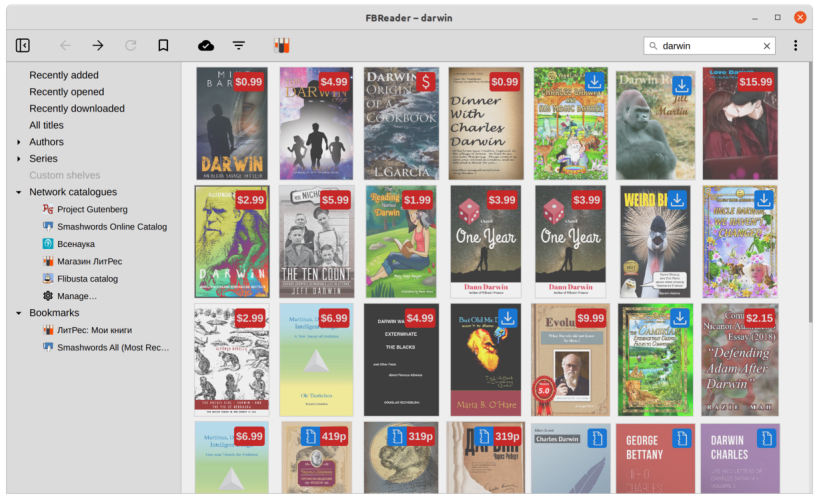Viewport: 819px width, 500px height.
Task: Click $0.99 price badge on Darwin alien thriller
Action: coord(248,82)
